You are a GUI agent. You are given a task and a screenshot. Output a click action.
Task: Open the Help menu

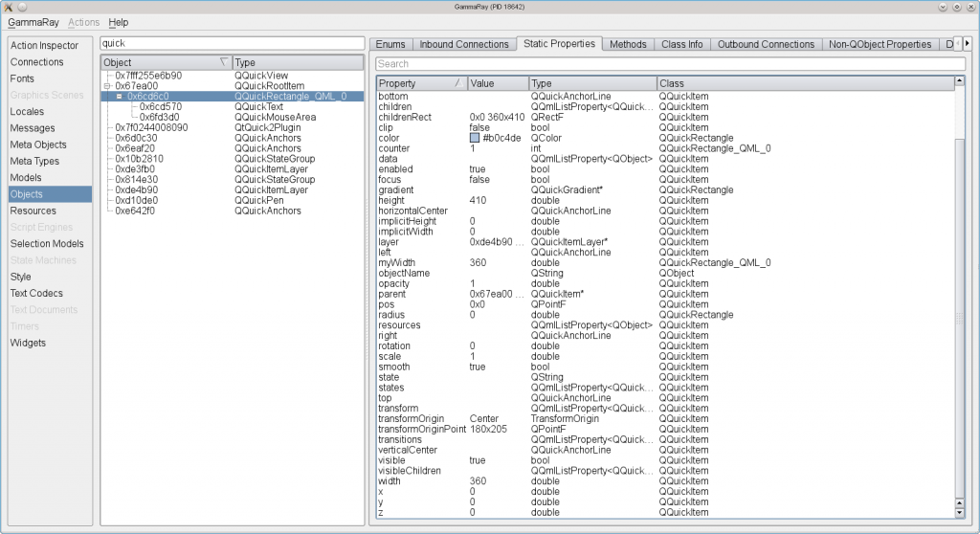pos(118,23)
